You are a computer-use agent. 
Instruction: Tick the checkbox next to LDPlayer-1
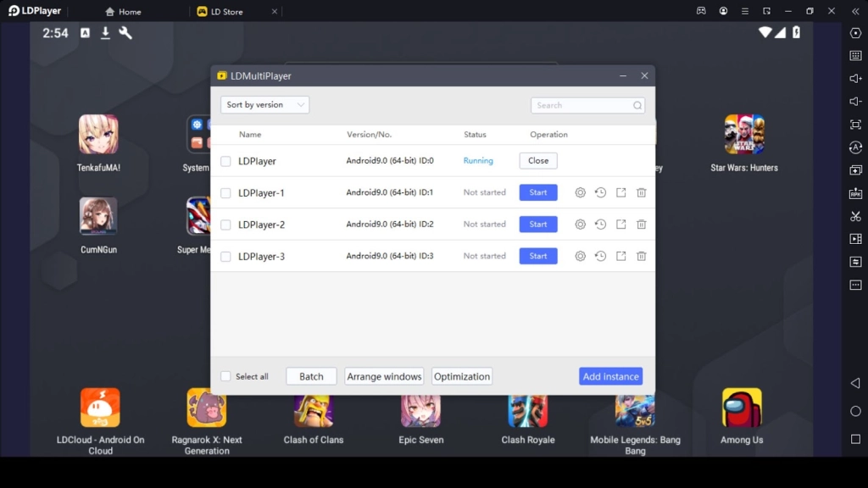pyautogui.click(x=225, y=192)
